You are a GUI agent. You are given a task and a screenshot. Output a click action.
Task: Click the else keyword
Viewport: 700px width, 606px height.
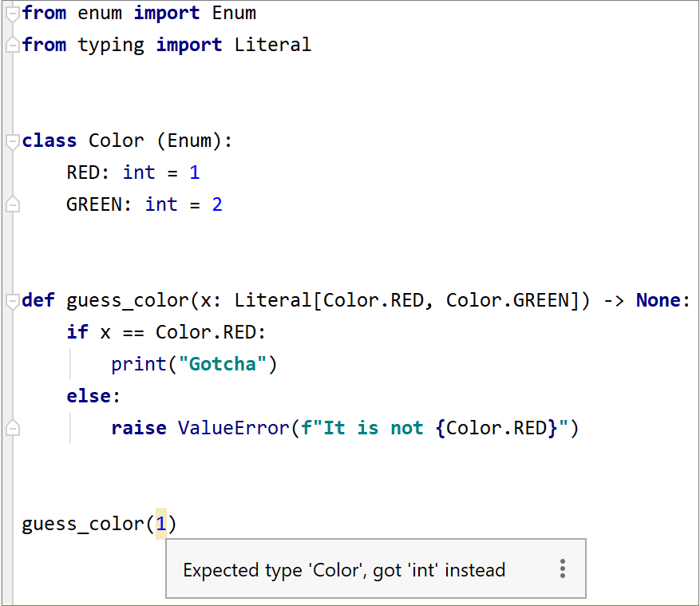[88, 395]
